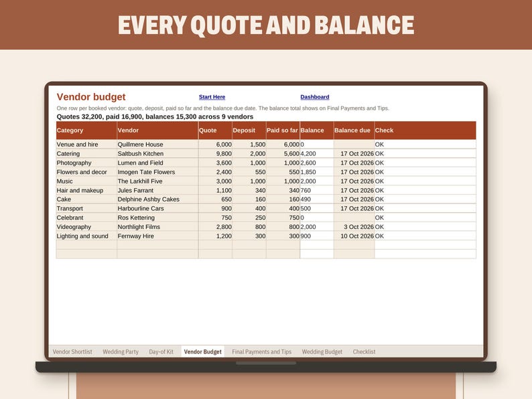This screenshot has width=532, height=399.
Task: Select the Northlight Films cell
Action: [157, 227]
